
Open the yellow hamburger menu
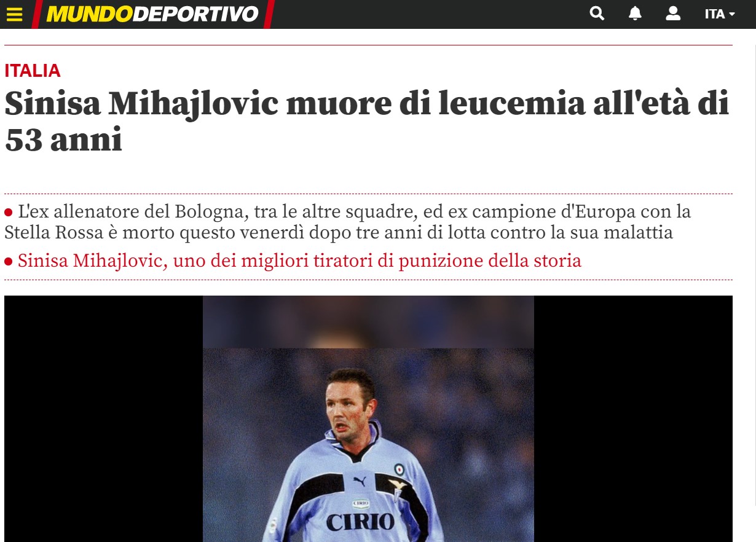pos(14,14)
